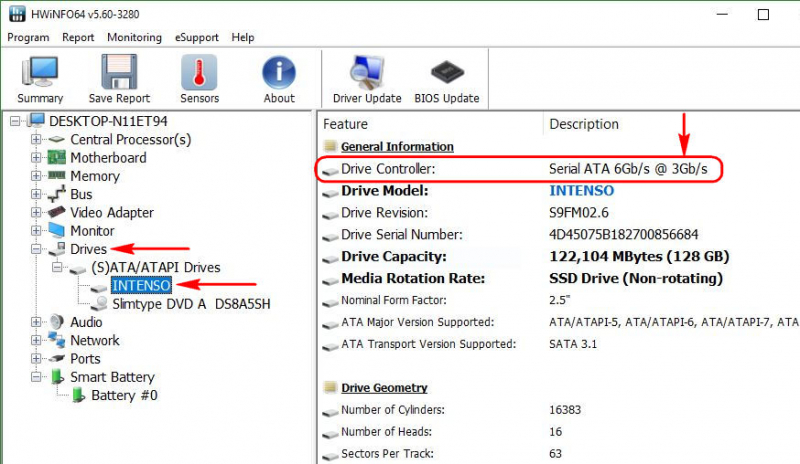Collapse the Smart Battery node
The height and width of the screenshot is (464, 800).
[36, 377]
